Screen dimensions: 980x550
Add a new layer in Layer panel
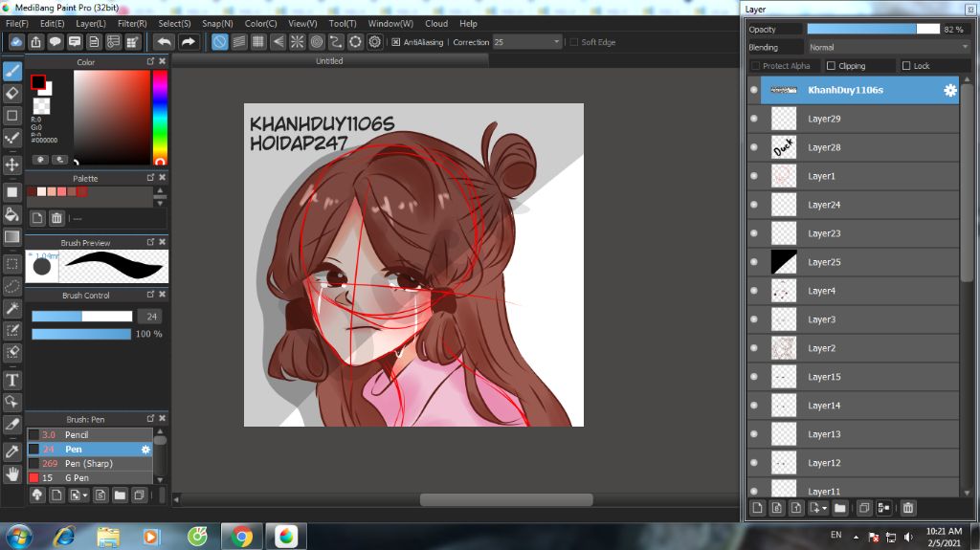click(x=758, y=508)
